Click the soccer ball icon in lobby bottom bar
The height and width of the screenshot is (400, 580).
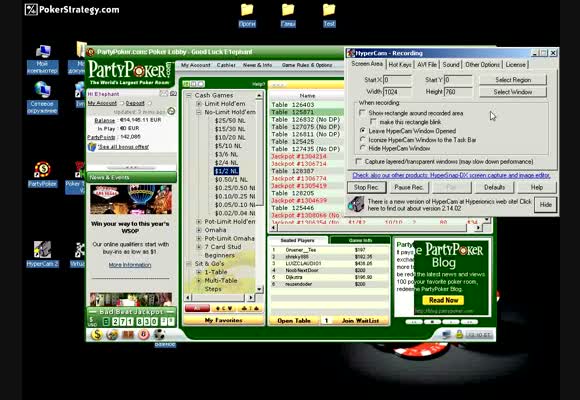159,335
